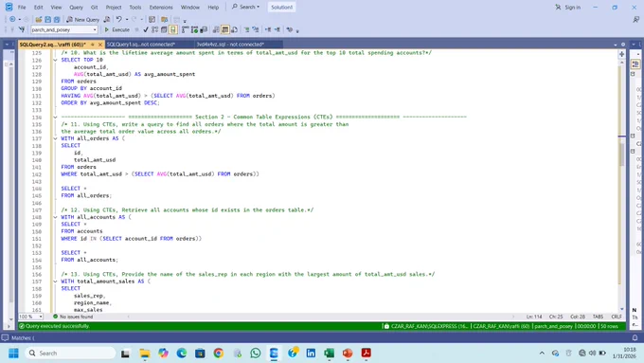Click the Solution1 title button
Screen dimensions: 644x363
282,7
